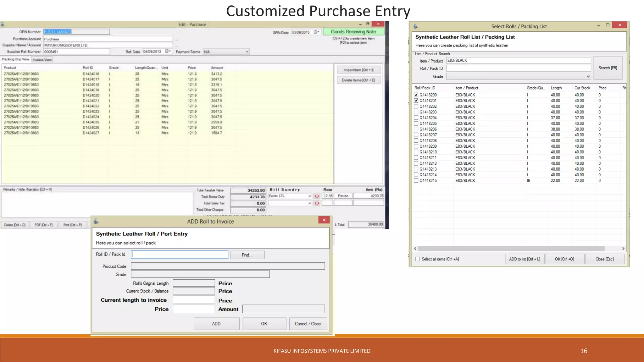Select purchase row with Roll ID D1424016
This screenshot has height=362, width=644.
(168, 74)
